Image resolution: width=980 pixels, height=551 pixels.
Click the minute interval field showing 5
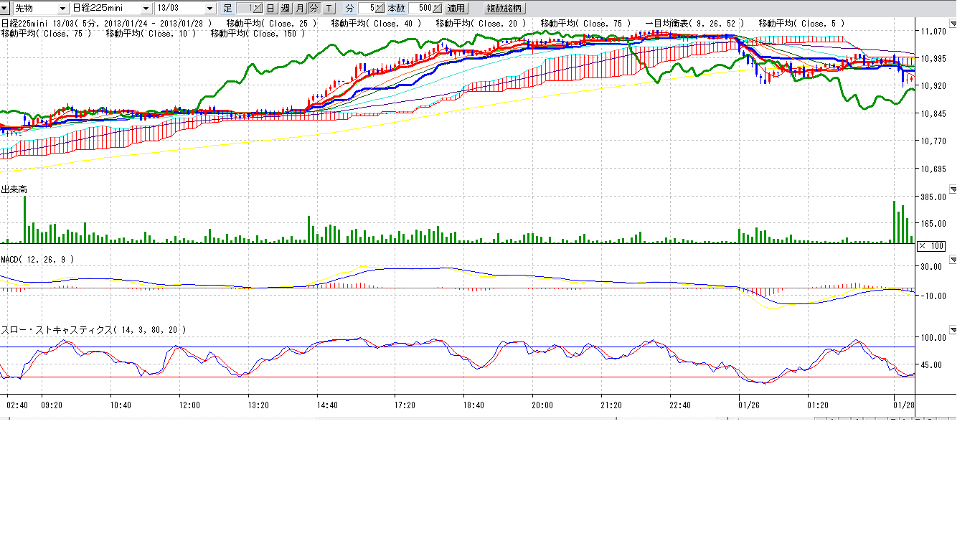click(x=368, y=9)
